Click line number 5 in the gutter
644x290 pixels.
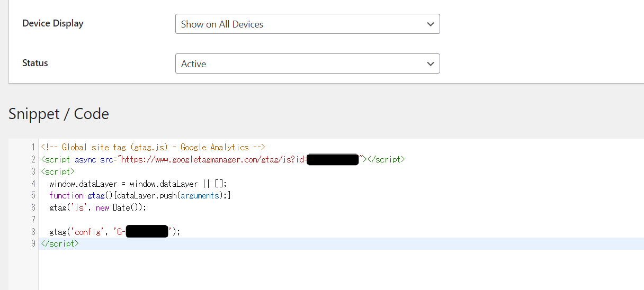click(x=33, y=195)
